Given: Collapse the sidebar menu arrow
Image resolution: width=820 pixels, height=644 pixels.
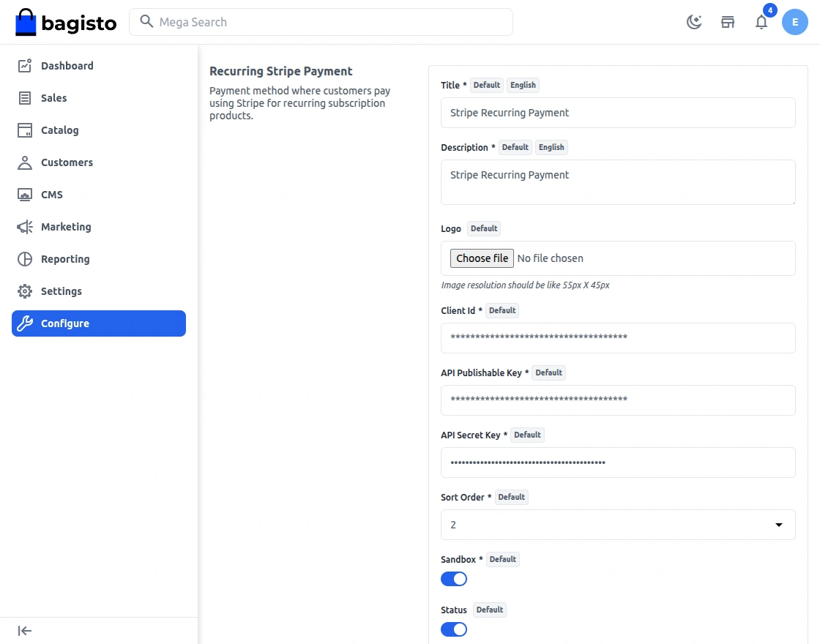Looking at the screenshot, I should [x=25, y=631].
